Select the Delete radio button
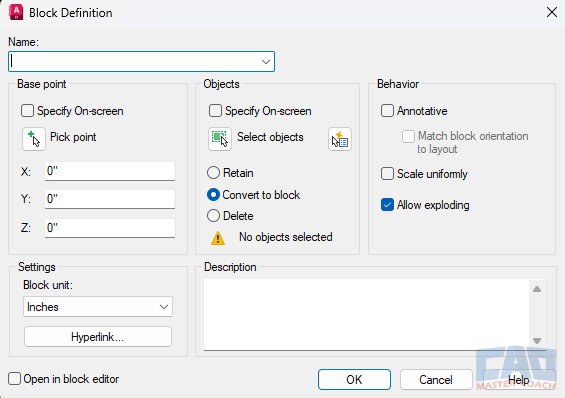This screenshot has height=398, width=565. coord(213,216)
